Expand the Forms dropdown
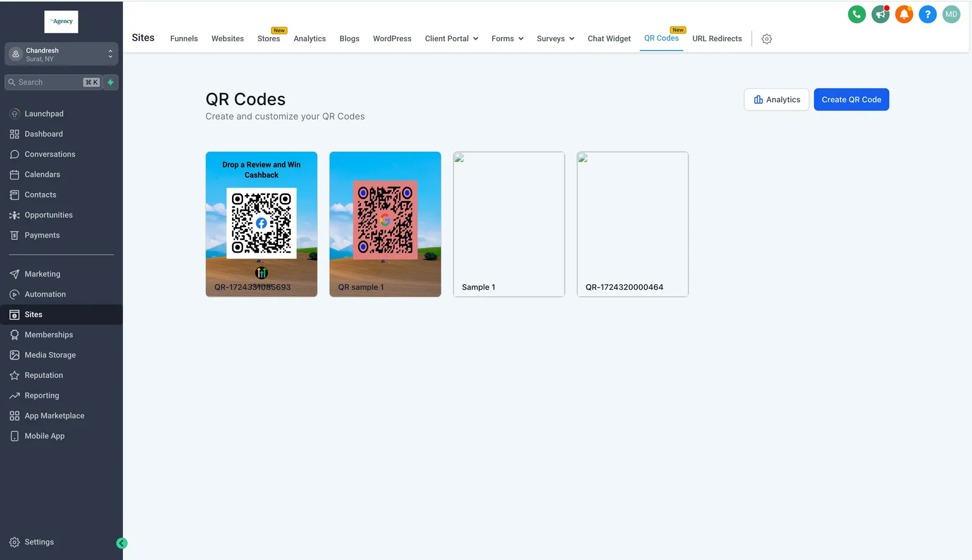 [507, 38]
